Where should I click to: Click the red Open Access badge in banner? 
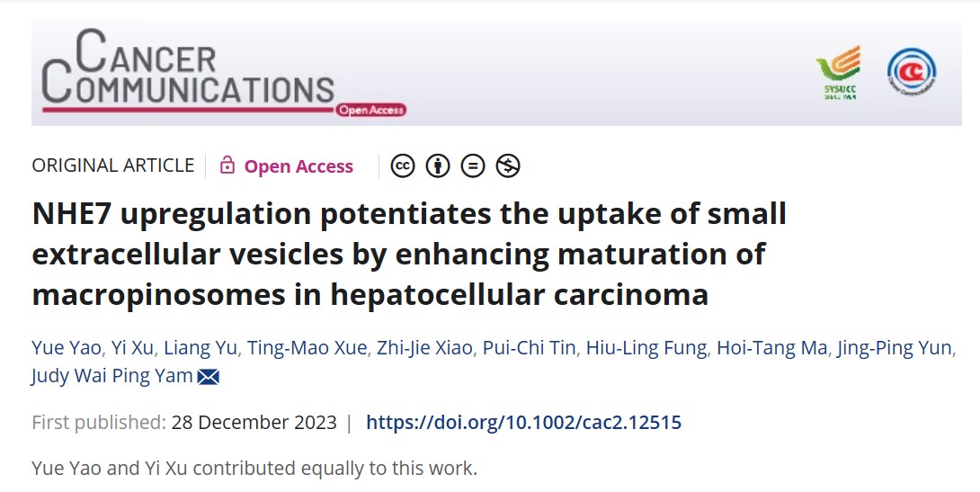coord(371,111)
